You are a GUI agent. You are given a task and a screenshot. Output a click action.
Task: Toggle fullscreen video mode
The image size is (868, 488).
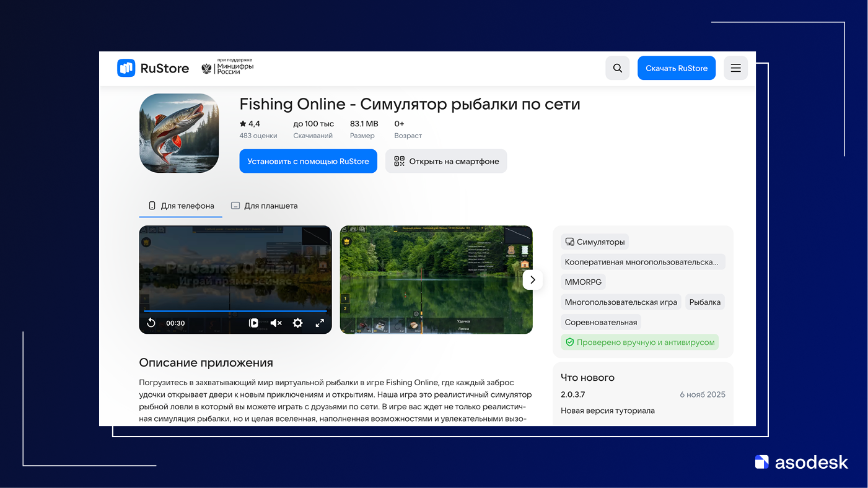click(x=320, y=323)
